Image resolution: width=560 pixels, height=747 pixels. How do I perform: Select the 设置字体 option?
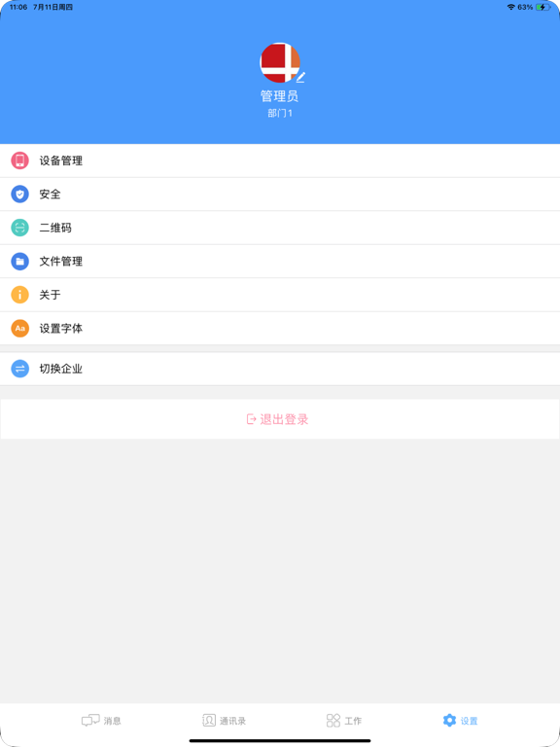280,328
